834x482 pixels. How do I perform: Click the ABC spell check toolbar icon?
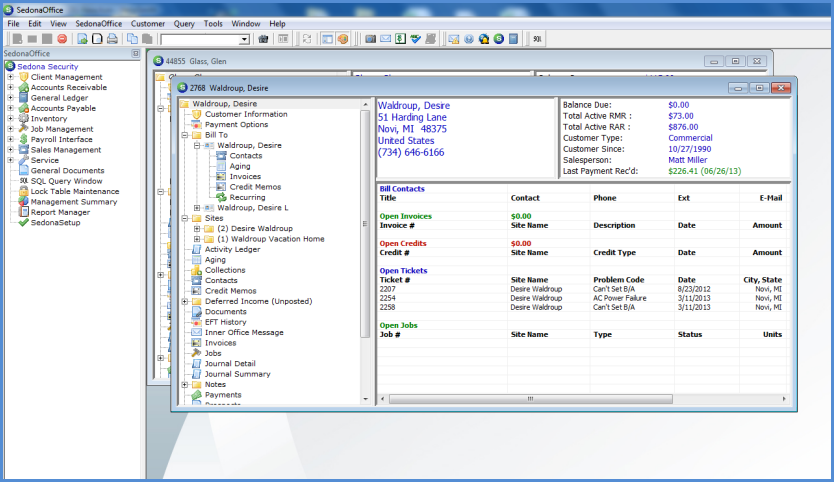415,39
